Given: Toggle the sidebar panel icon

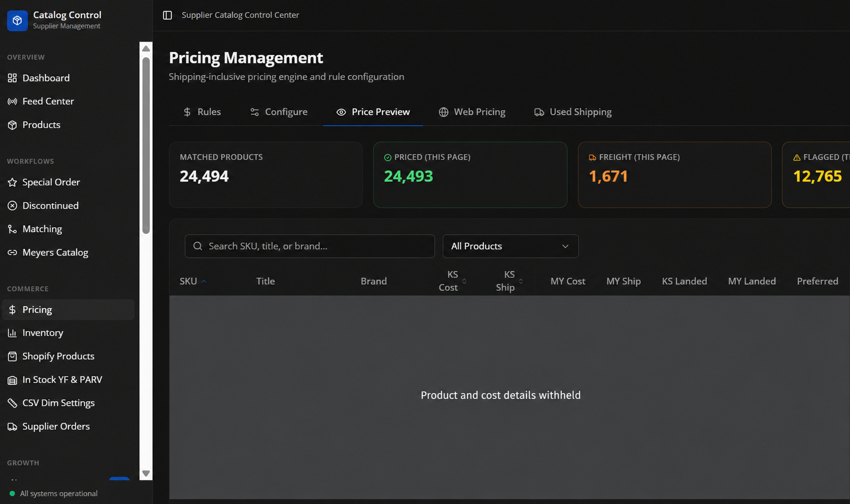Looking at the screenshot, I should pyautogui.click(x=167, y=15).
